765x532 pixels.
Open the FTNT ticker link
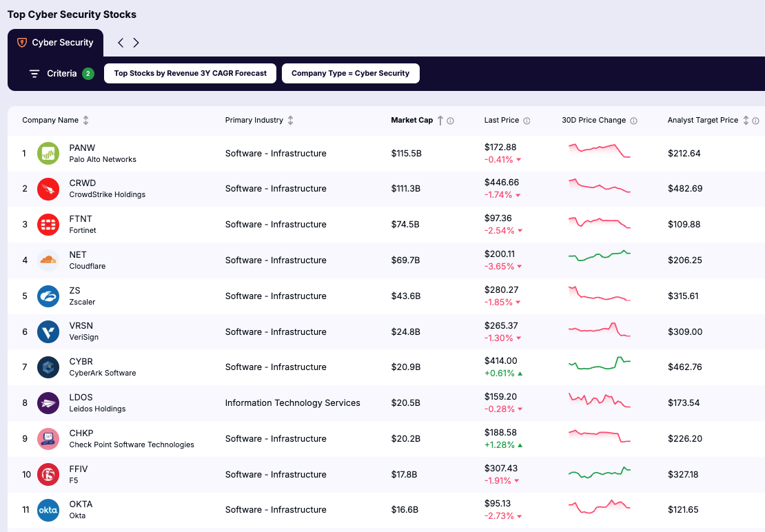pyautogui.click(x=81, y=219)
